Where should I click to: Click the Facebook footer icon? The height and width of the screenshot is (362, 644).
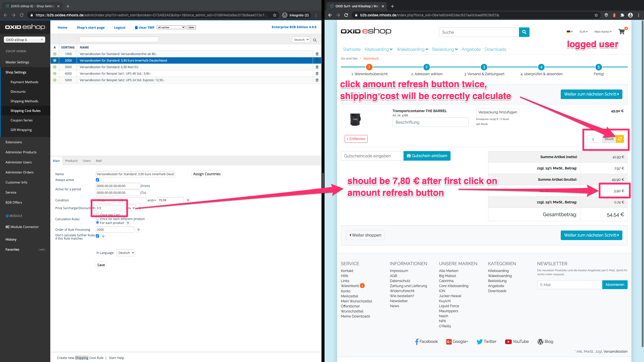[x=417, y=342]
